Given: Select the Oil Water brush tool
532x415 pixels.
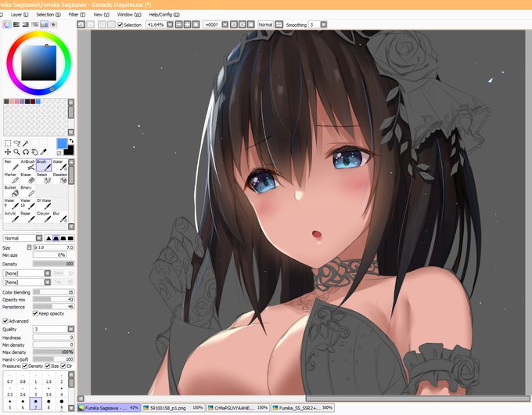Looking at the screenshot, I should 44,204.
